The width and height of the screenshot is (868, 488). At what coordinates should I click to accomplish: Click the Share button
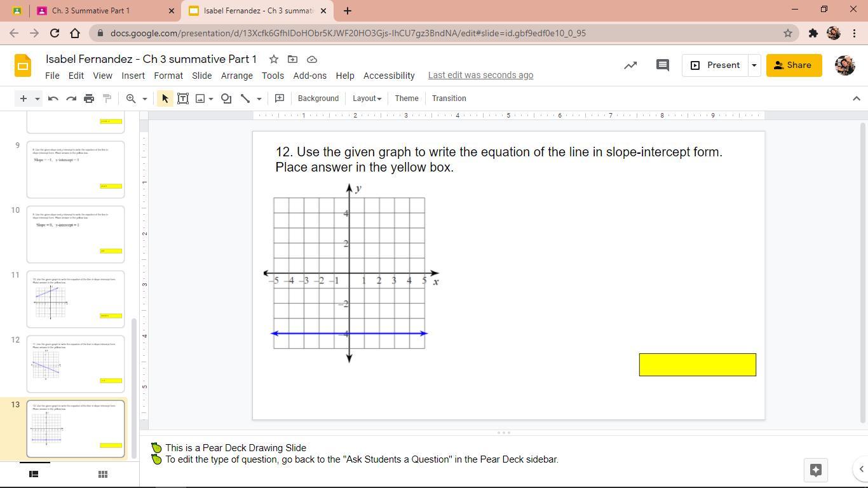pos(794,65)
